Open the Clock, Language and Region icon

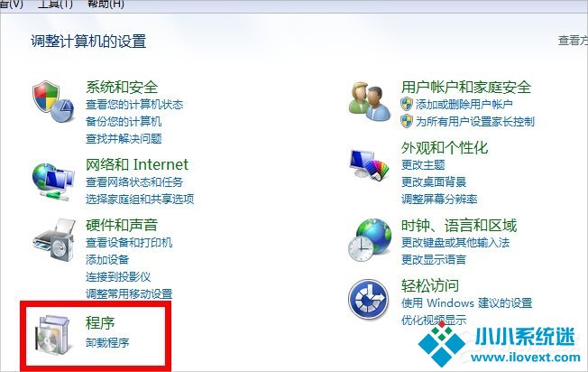(370, 240)
